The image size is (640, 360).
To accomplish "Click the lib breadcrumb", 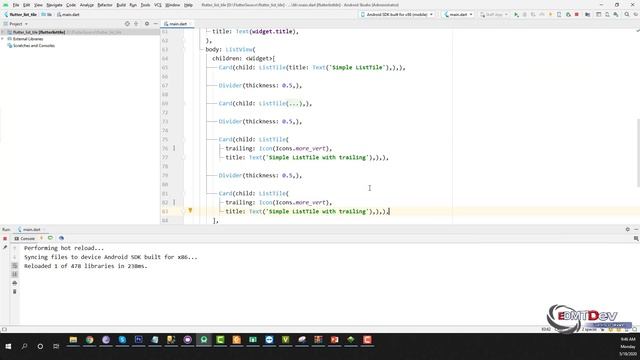I will [x=47, y=14].
